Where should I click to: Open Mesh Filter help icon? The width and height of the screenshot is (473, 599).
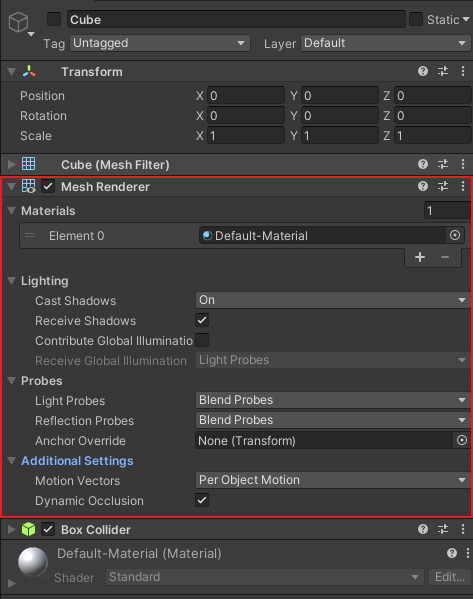click(423, 164)
